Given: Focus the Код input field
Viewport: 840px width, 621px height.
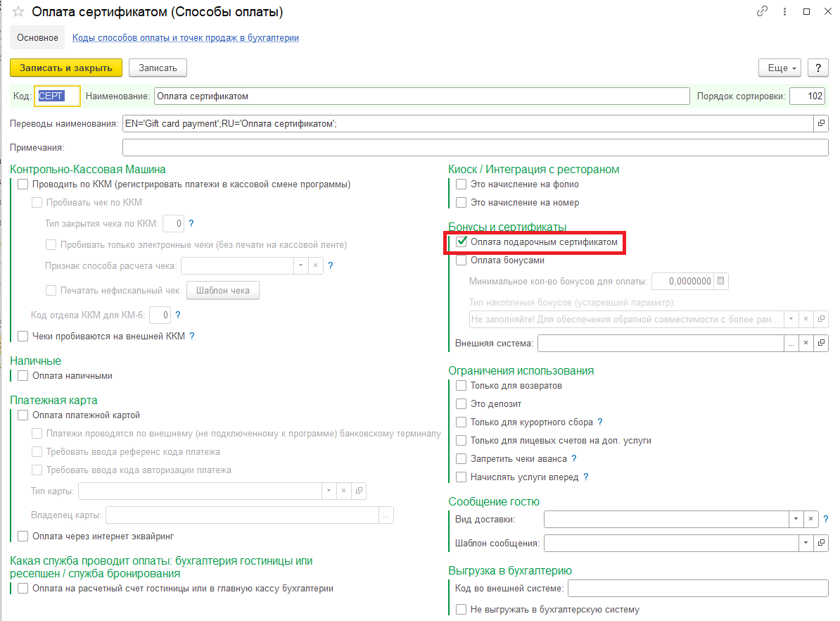Looking at the screenshot, I should pos(57,96).
